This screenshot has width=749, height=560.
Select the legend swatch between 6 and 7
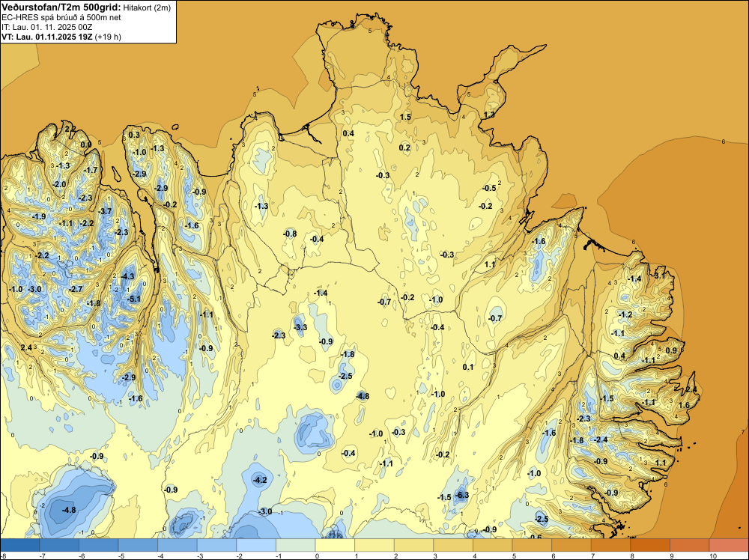tap(571, 545)
